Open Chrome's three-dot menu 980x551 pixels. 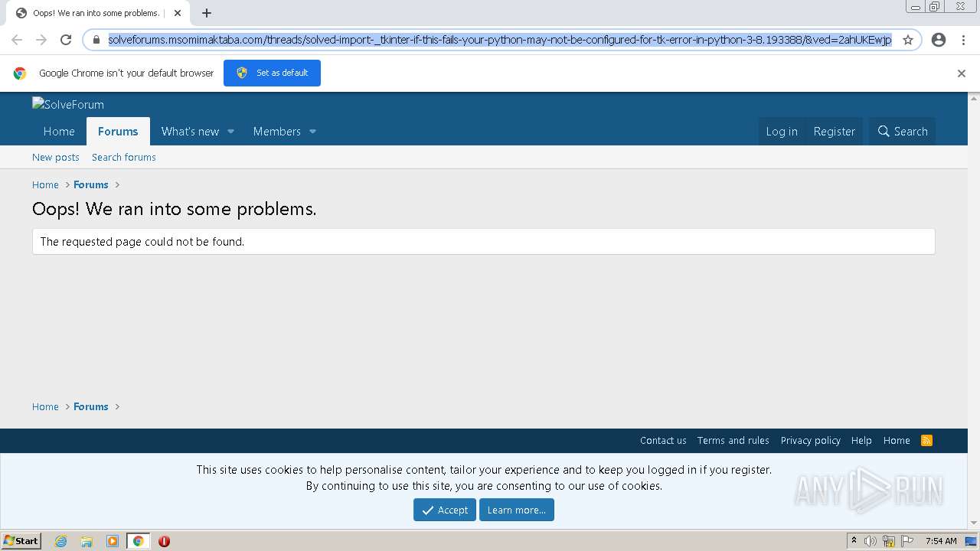click(963, 40)
